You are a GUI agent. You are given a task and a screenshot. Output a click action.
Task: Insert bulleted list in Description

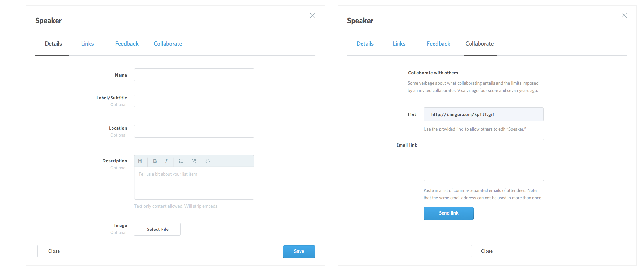(181, 161)
